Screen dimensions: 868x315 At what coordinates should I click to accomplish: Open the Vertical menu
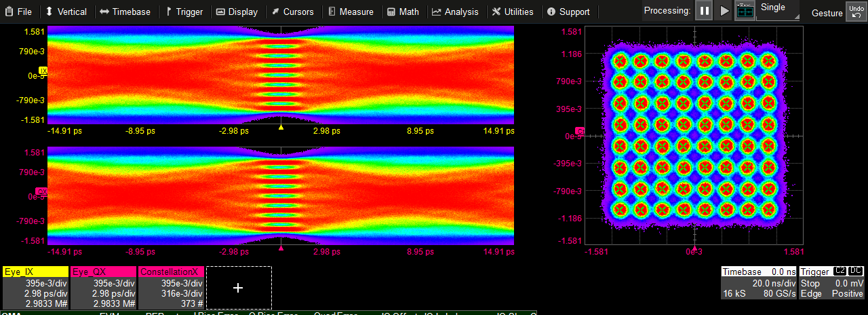(x=66, y=12)
